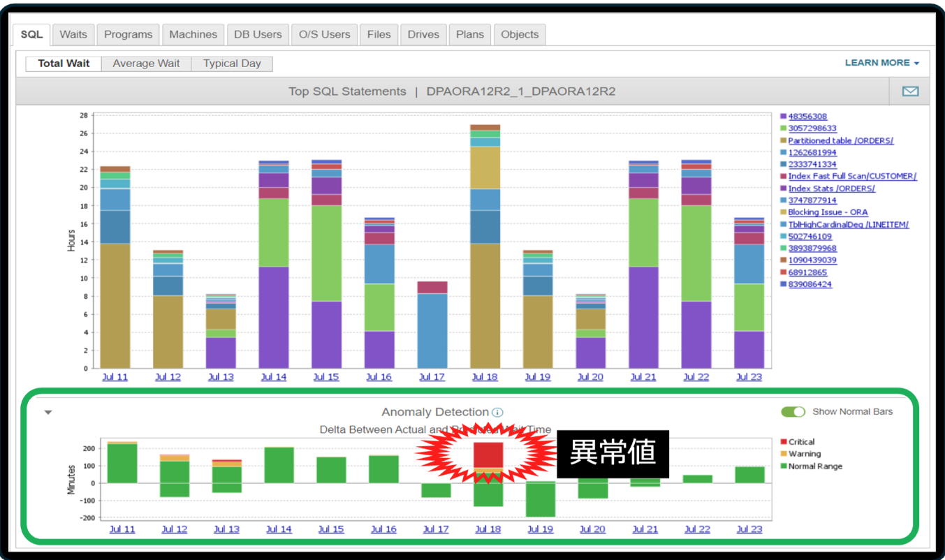Click the email envelope icon
Image resolution: width=945 pixels, height=560 pixels.
coord(910,91)
